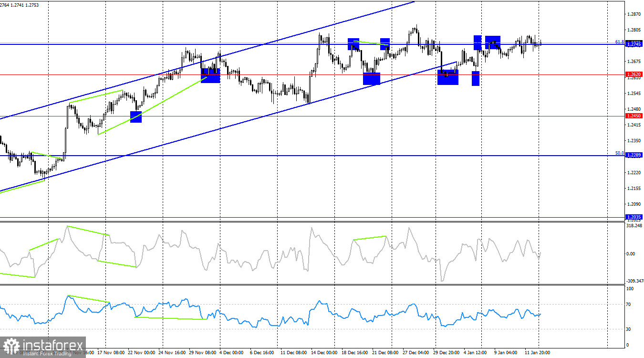This screenshot has height=358, width=644.
Task: Click the 17 Nov 08:00 time label
Action: 112,353
